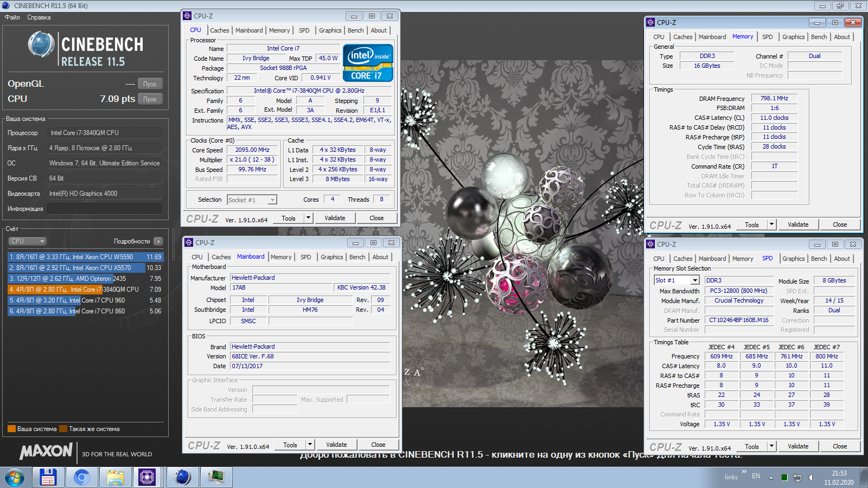868x488 pixels.
Task: Open SPD tab in the top-right Memory CPU-Z window
Action: (x=768, y=37)
